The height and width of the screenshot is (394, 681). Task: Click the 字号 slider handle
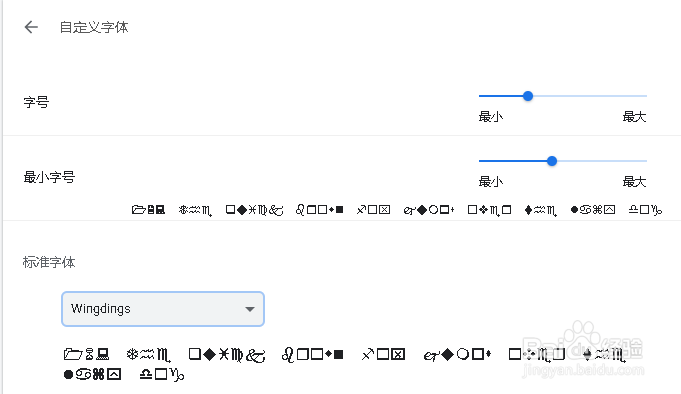point(528,96)
